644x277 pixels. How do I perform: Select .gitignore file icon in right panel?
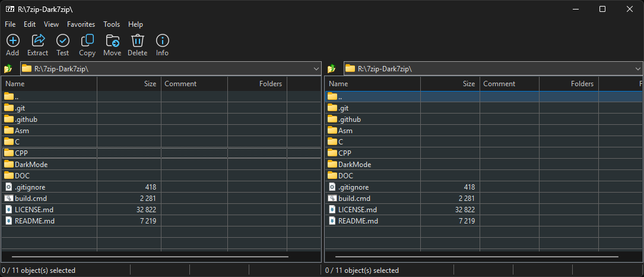click(x=332, y=187)
